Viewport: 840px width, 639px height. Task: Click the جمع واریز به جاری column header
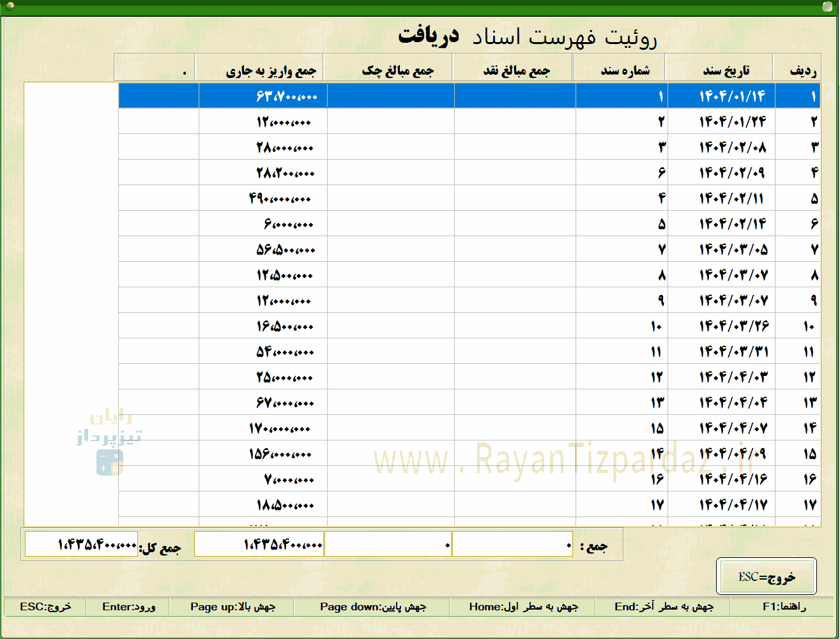tap(259, 68)
